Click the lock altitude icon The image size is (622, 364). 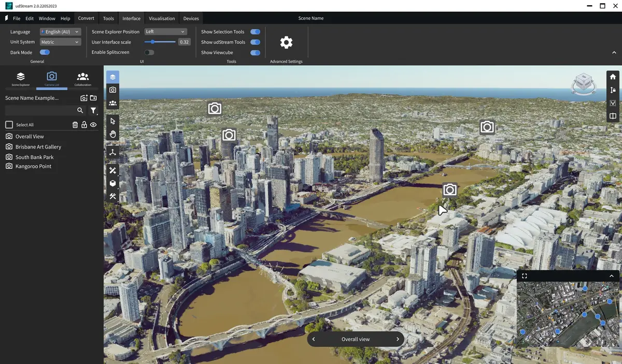[613, 90]
